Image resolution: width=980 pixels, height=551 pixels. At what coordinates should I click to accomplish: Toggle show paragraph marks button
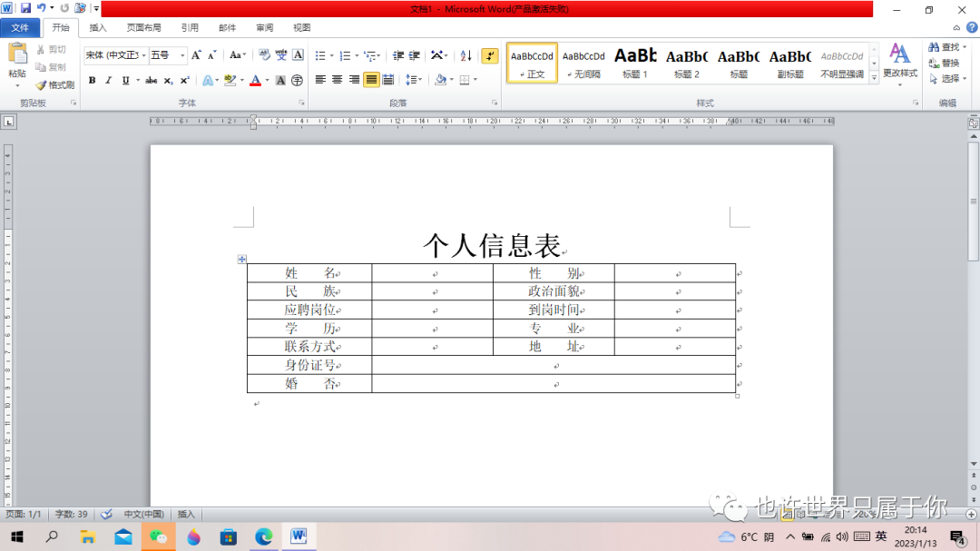490,55
